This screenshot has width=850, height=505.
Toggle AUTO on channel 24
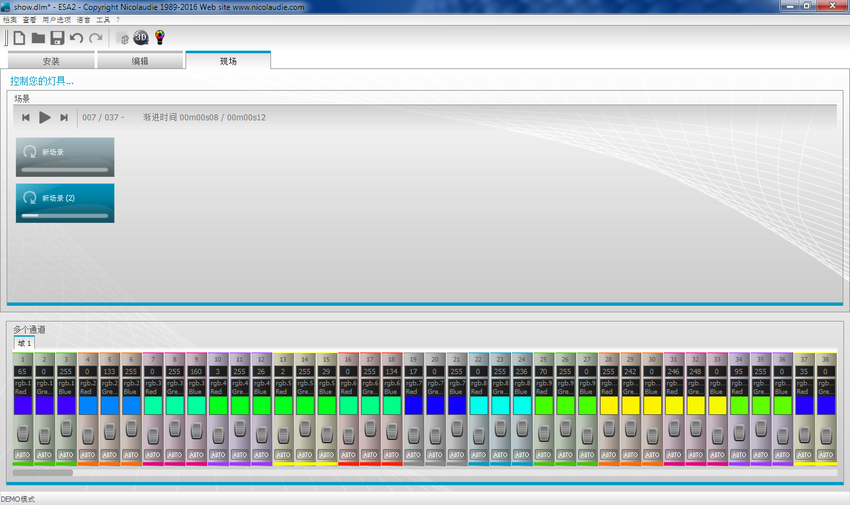[522, 455]
